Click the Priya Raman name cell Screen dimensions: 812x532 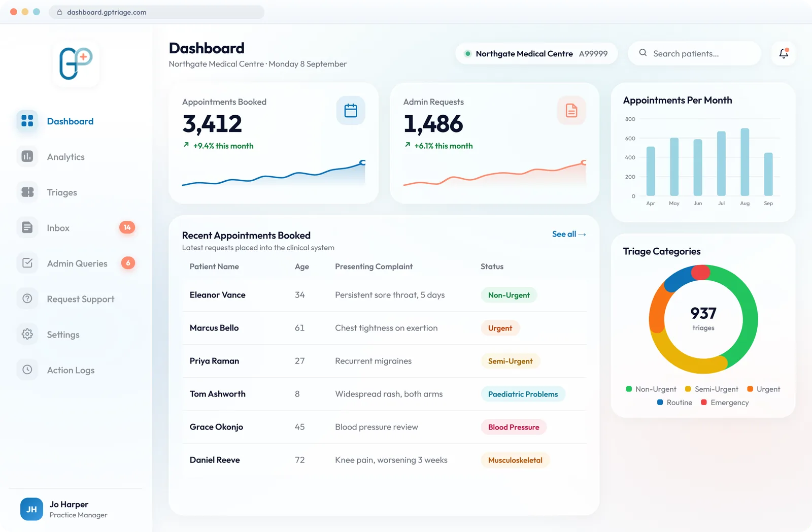(214, 361)
